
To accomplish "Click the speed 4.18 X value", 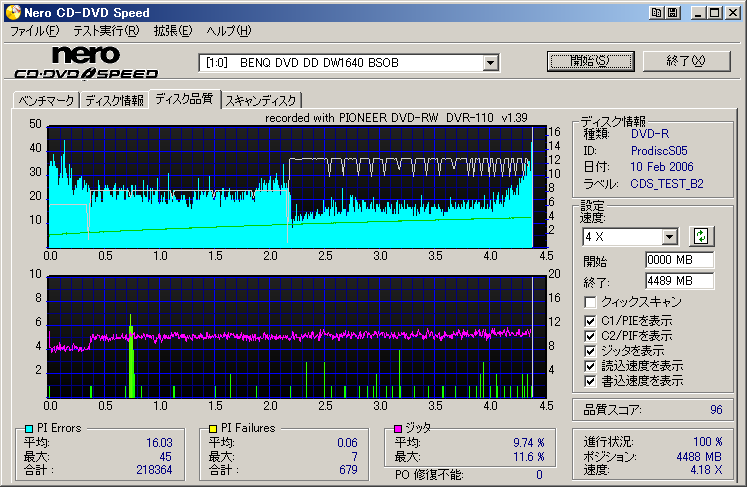I will tap(706, 470).
